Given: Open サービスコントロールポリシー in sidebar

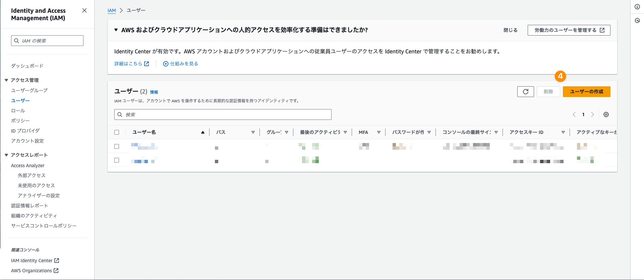Looking at the screenshot, I should [x=44, y=226].
